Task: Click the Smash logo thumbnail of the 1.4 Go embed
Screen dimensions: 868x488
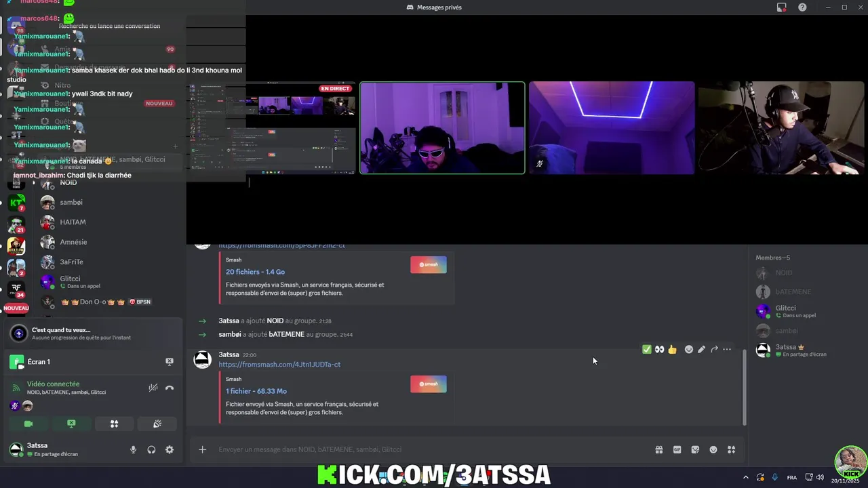Action: 429,264
